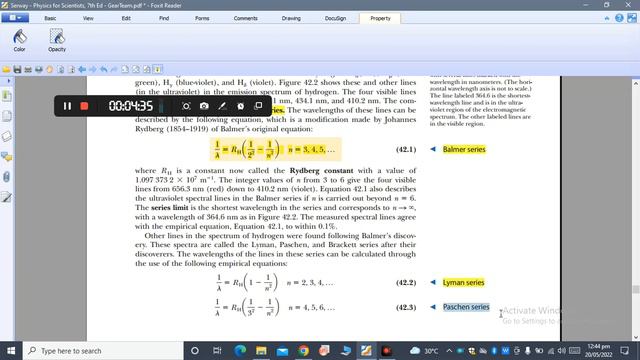Image resolution: width=640 pixels, height=360 pixels.
Task: Click the blue back arrow icon
Action: (x=82, y=69)
